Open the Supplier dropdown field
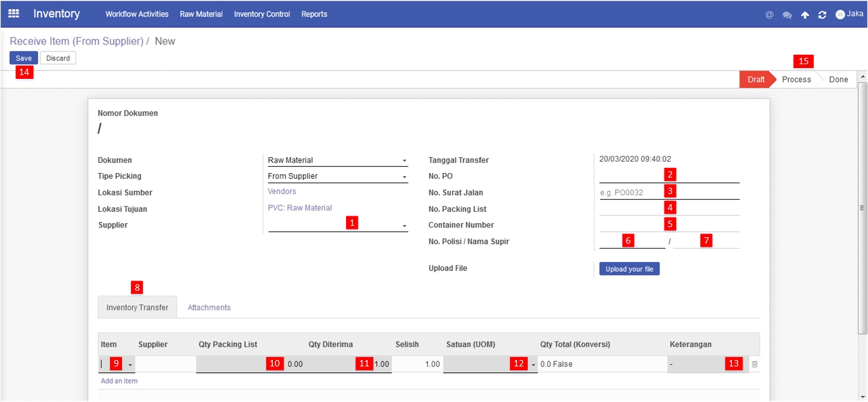 coord(338,225)
